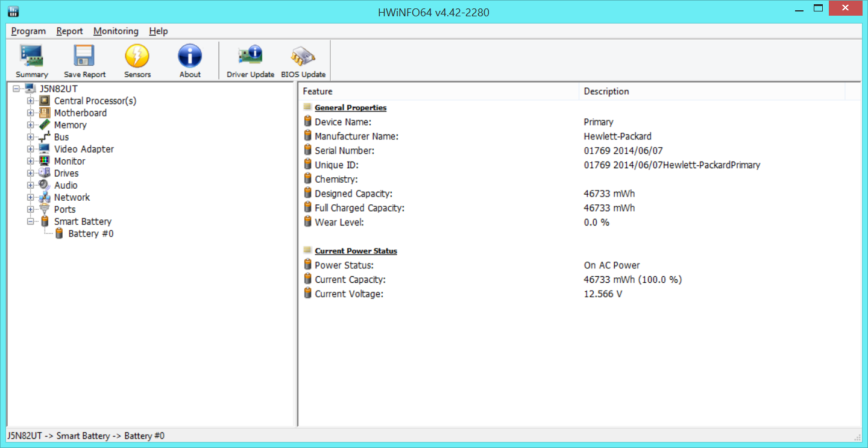This screenshot has height=448, width=868.
Task: Select the Designed Capacity row
Action: [x=579, y=194]
